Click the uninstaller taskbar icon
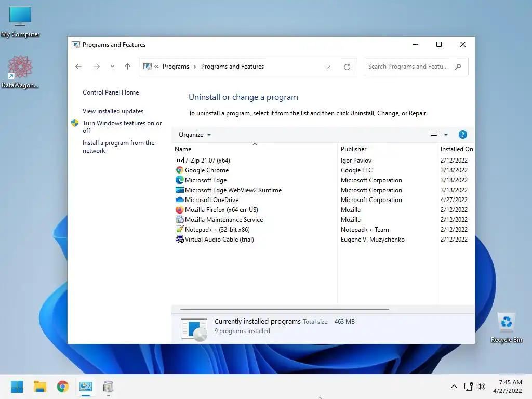This screenshot has width=532, height=399. 108,387
